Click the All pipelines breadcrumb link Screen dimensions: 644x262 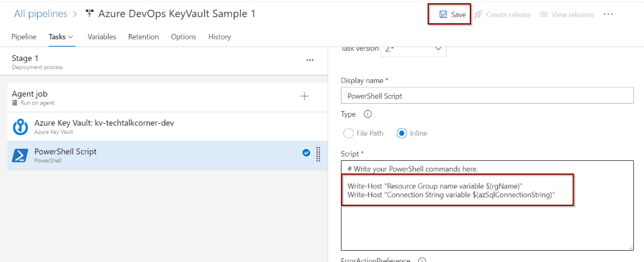coord(41,14)
